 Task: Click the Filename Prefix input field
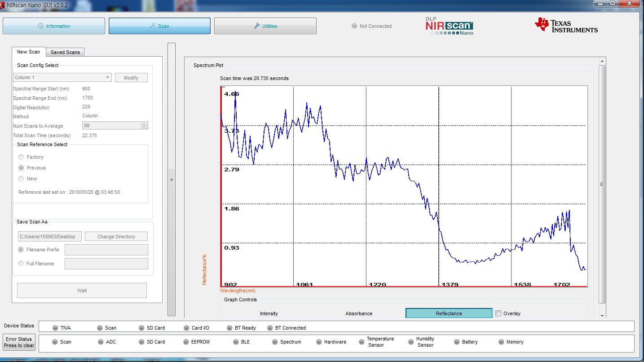(106, 250)
